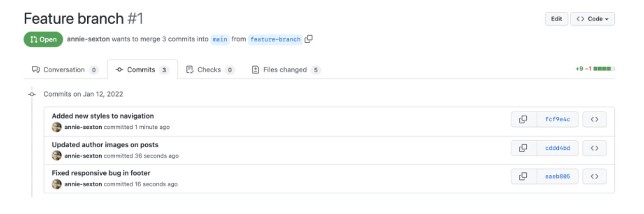Copy full SHA for commit eaeb805
The height and width of the screenshot is (214, 644).
pos(524,176)
